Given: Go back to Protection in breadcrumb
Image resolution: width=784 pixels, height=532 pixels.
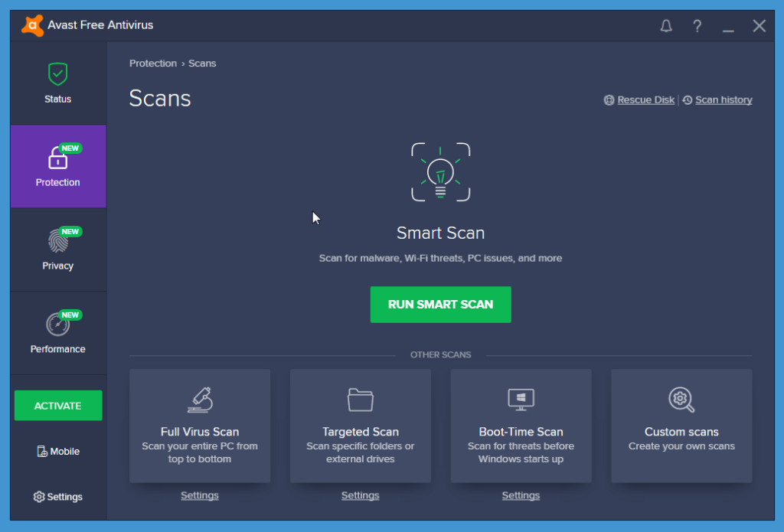Looking at the screenshot, I should tap(153, 64).
